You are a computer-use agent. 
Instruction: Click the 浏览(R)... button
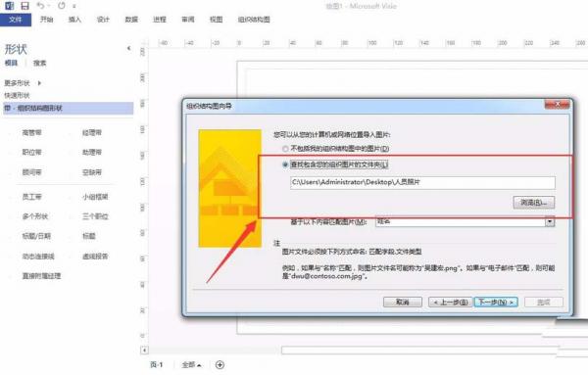tap(534, 203)
